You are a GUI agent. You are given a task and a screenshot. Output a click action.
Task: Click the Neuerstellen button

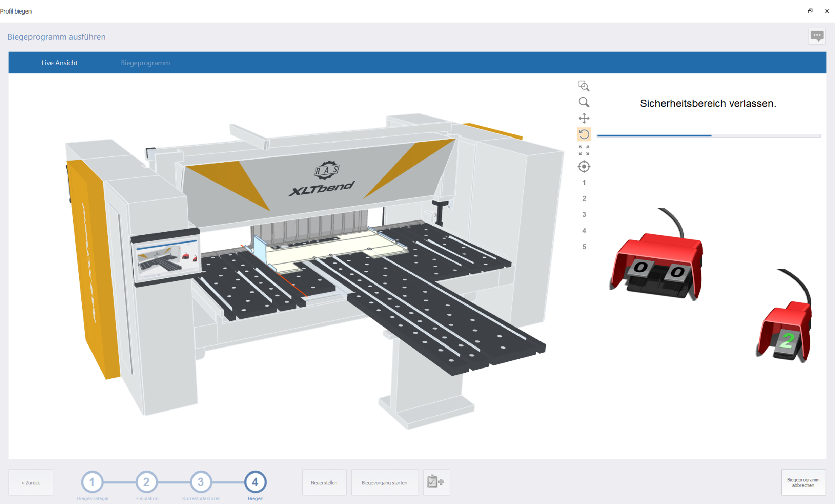(x=324, y=482)
